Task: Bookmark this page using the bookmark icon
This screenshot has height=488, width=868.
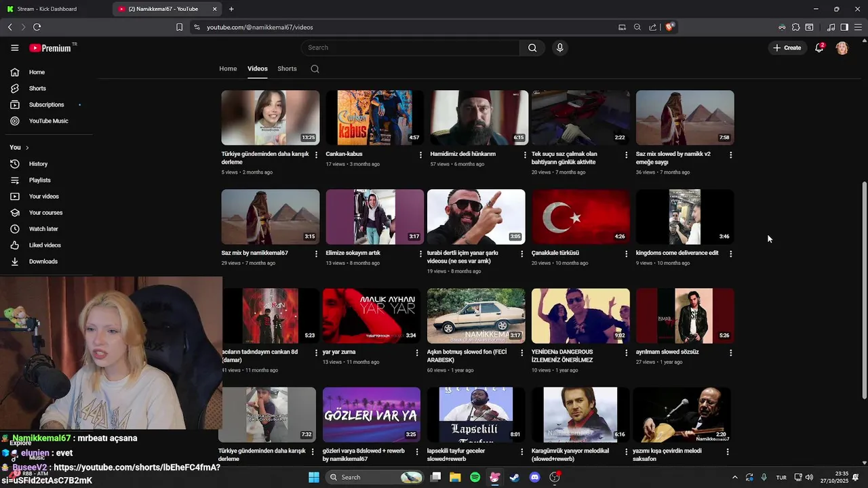Action: click(179, 27)
